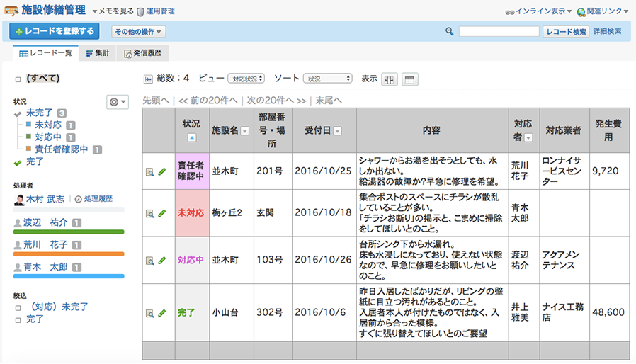
Task: Jump to 先頭へ link
Action: click(x=156, y=101)
